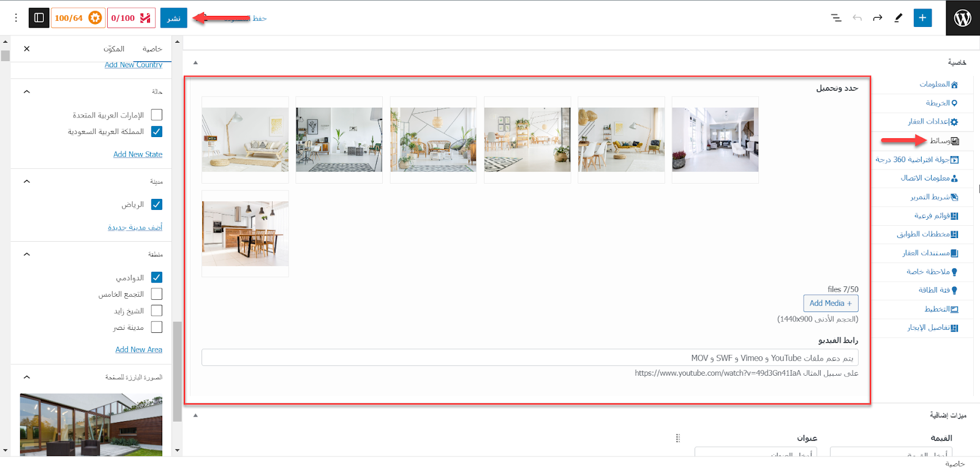Click the drag handle beside the عنوان field
Viewport: 980px width, 470px height.
tap(678, 438)
